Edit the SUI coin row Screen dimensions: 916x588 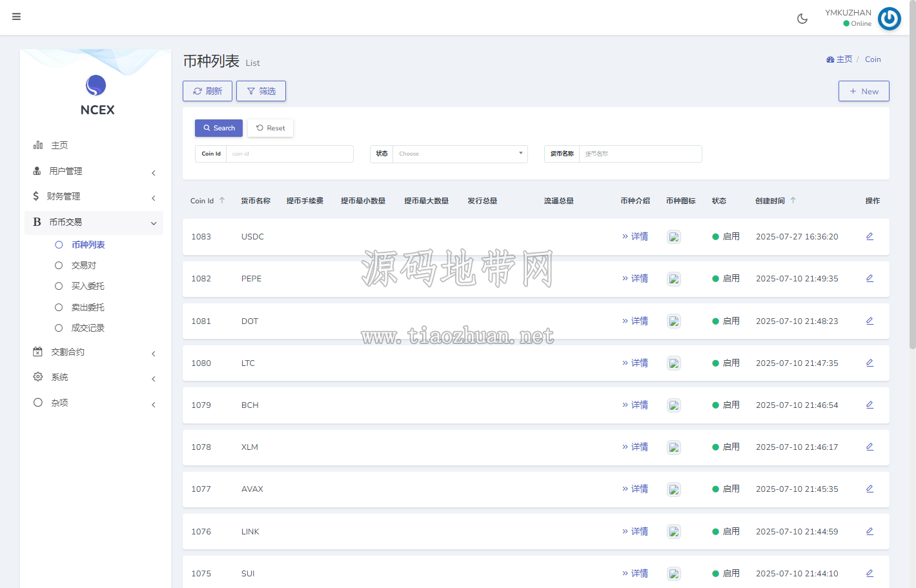point(870,573)
